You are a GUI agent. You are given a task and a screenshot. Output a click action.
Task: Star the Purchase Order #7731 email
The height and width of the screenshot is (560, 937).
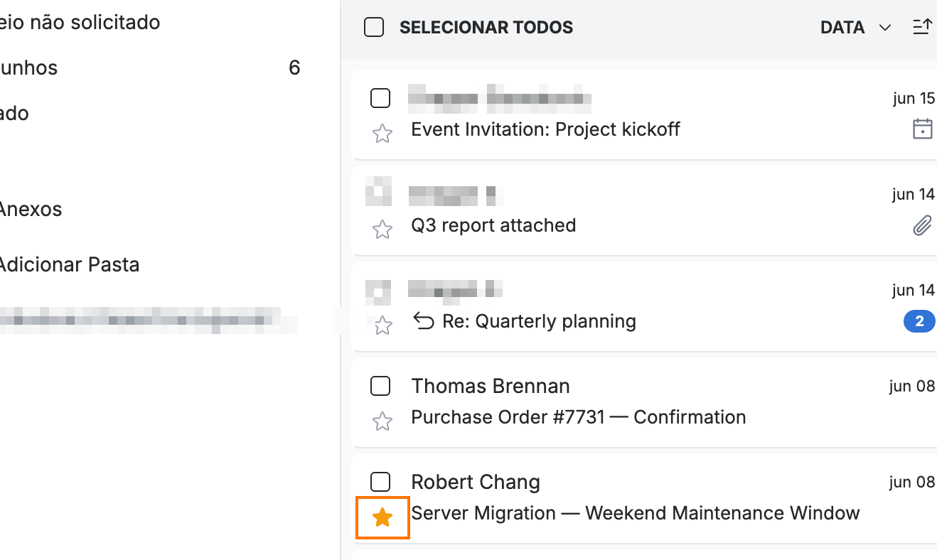(382, 421)
